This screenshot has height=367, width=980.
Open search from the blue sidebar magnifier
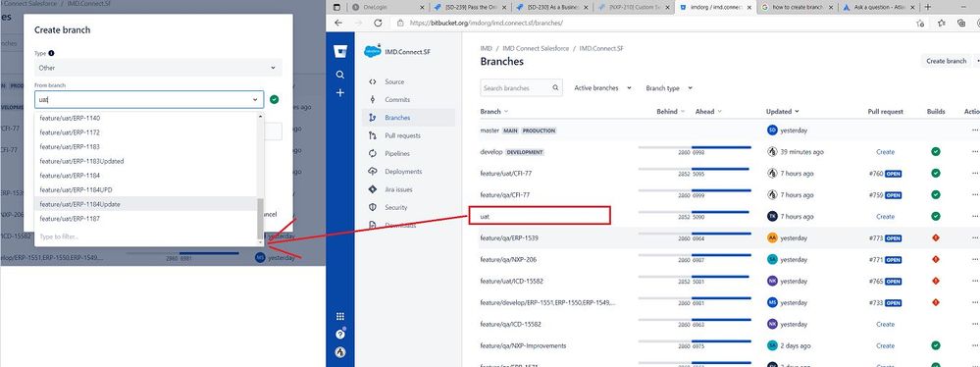point(340,75)
